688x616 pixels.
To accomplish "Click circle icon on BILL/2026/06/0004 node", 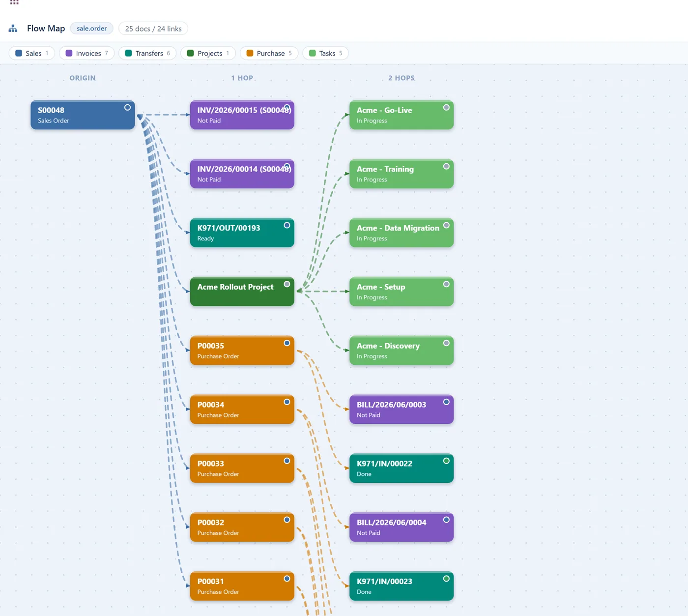I will [446, 520].
